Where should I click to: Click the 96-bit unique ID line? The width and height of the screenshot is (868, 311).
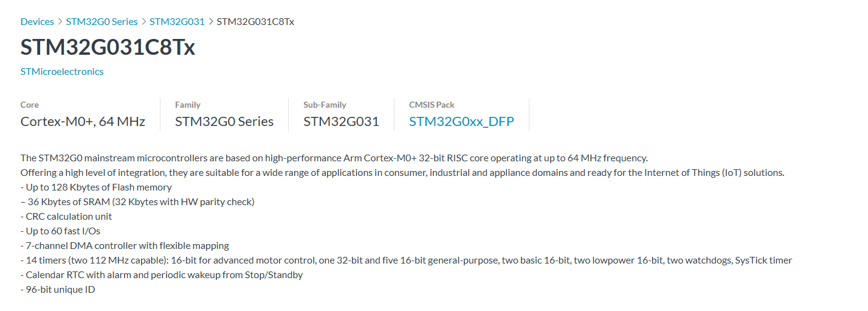pos(58,289)
